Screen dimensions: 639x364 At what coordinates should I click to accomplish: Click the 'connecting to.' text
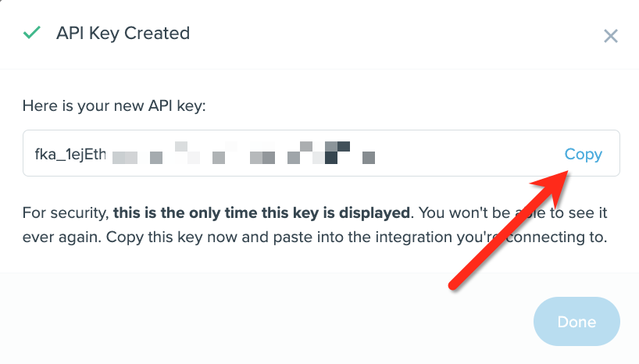(x=556, y=237)
